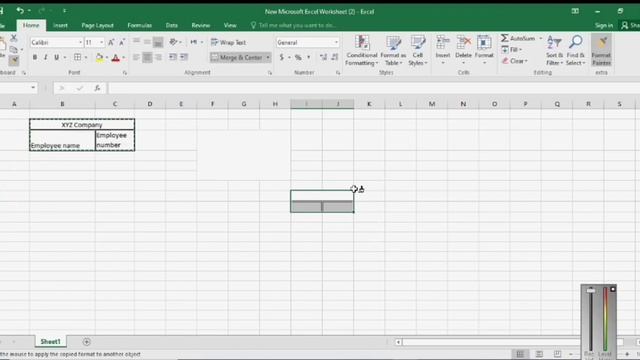Open Find & Select menu

(576, 51)
